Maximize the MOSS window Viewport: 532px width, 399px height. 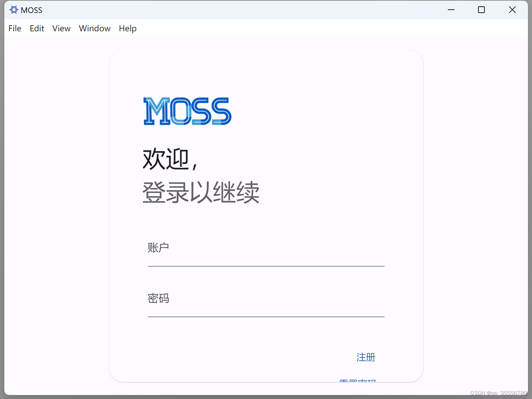[x=481, y=10]
